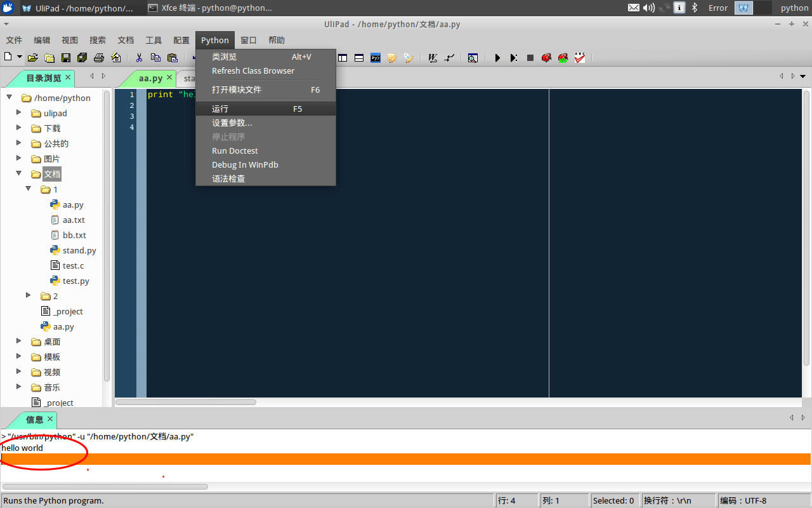812x508 pixels.
Task: Collapse the 文档 folder
Action: [x=19, y=173]
